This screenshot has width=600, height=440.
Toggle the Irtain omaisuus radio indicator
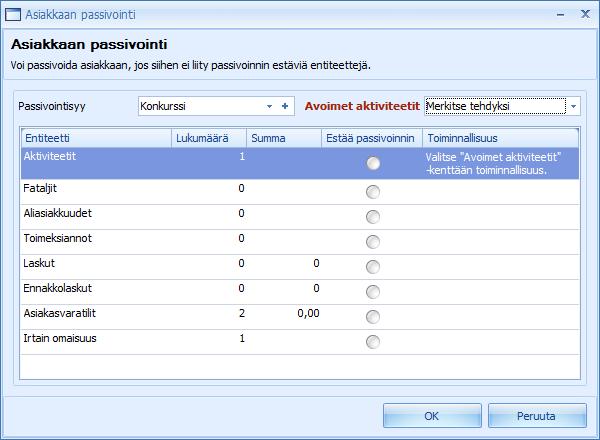pyautogui.click(x=373, y=342)
